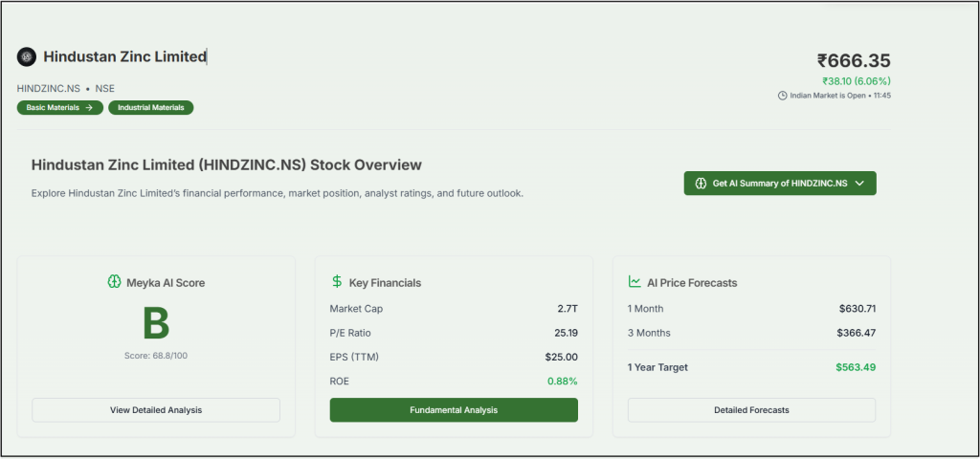Image resolution: width=980 pixels, height=459 pixels.
Task: Click the 1 Year Target value $563.49
Action: click(x=856, y=367)
